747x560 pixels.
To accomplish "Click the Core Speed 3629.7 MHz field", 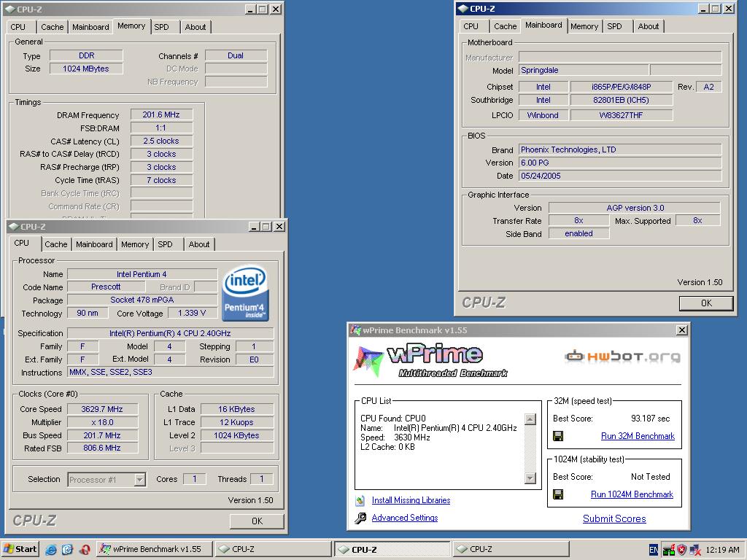I will [x=102, y=409].
